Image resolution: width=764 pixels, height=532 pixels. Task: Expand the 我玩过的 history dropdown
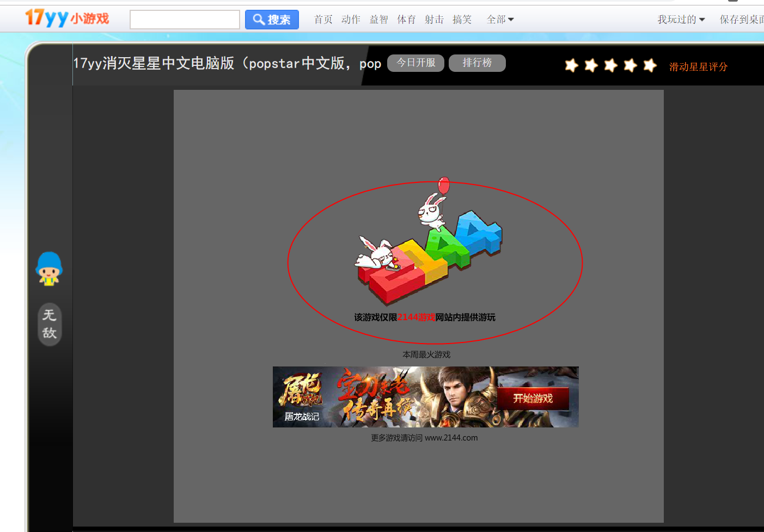[681, 20]
